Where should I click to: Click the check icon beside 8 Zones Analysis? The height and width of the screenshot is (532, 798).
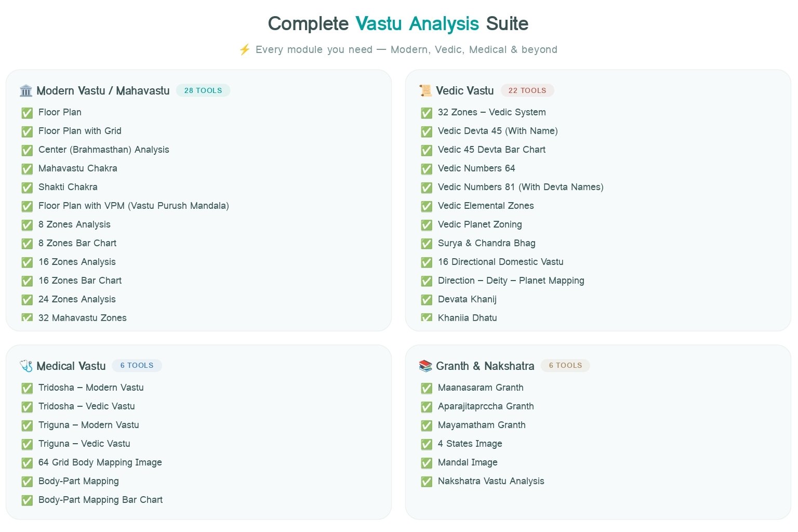click(27, 225)
